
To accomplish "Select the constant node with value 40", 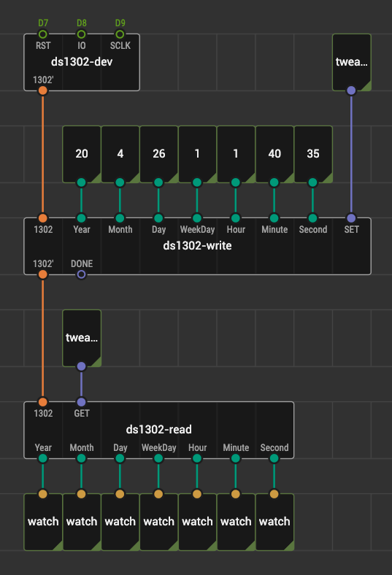I will (x=274, y=154).
